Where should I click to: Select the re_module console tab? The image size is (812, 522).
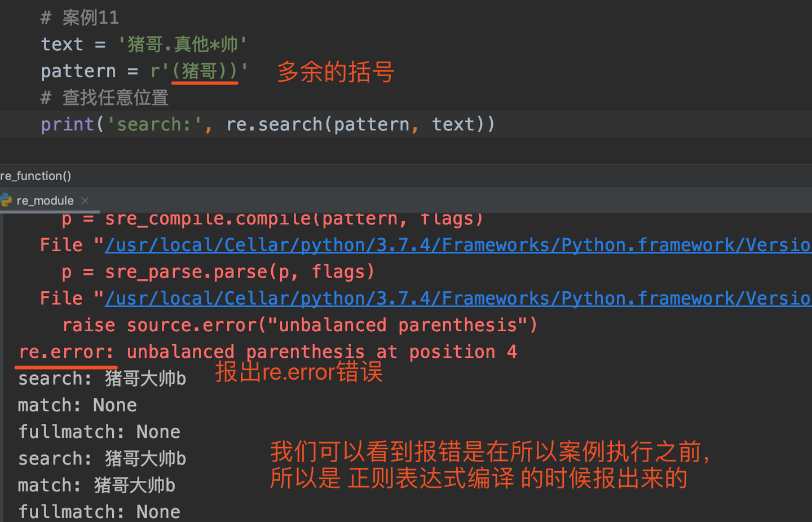click(x=45, y=200)
